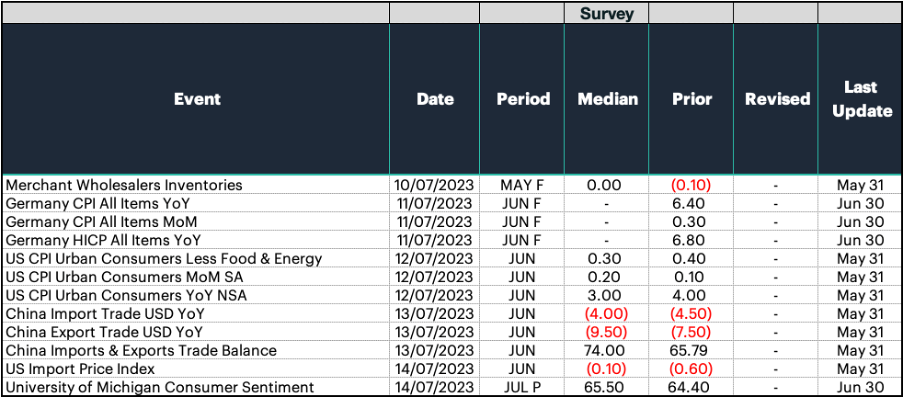Click the May 31 update for Merchant Wholesalers
Screen dimensions: 904x398
(x=860, y=185)
